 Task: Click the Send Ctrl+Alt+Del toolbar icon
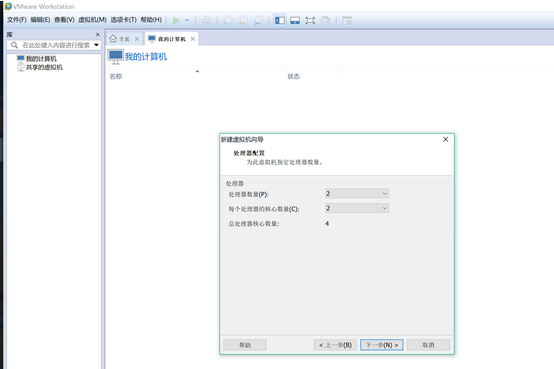pyautogui.click(x=206, y=20)
